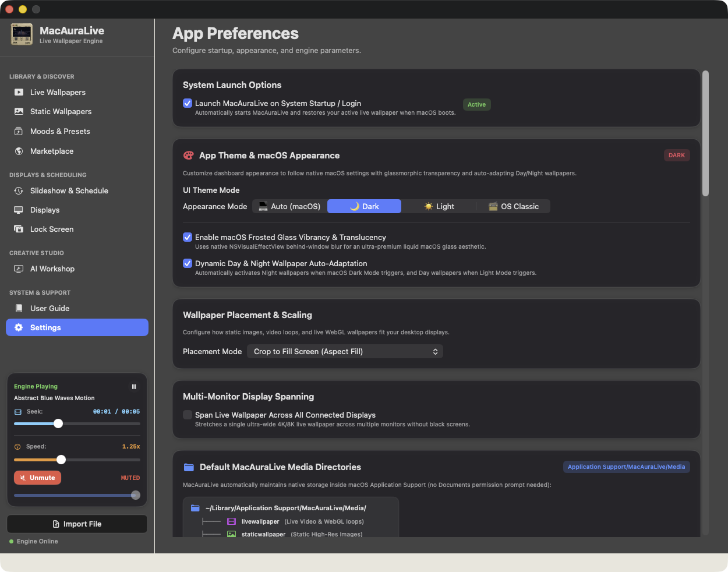Click the Active status badge
Image resolution: width=728 pixels, height=572 pixels.
click(476, 104)
